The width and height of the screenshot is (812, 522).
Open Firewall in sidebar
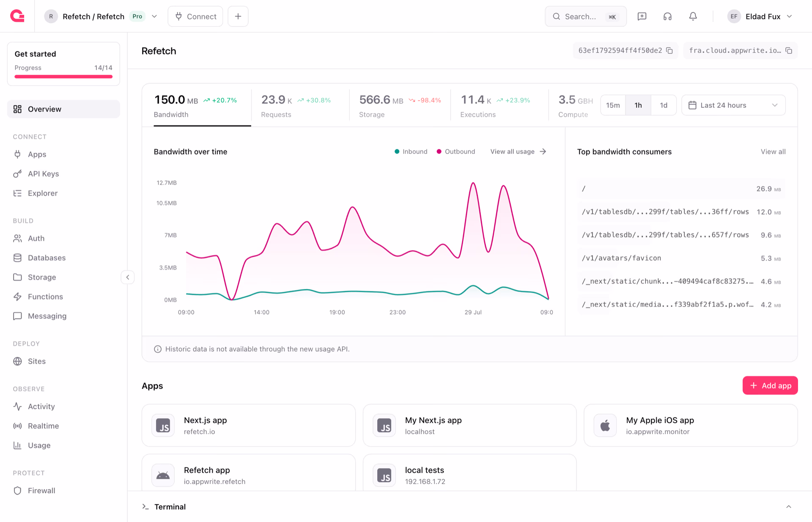63,491
